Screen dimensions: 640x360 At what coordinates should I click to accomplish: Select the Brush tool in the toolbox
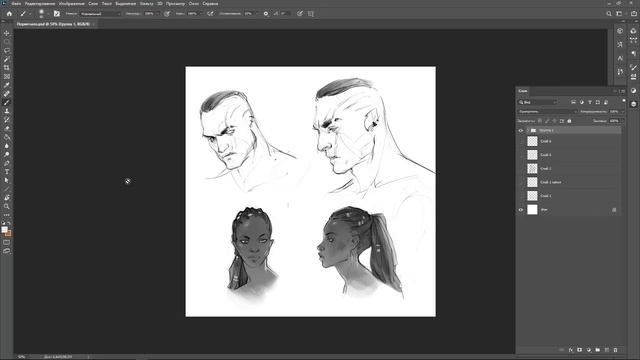(x=7, y=102)
